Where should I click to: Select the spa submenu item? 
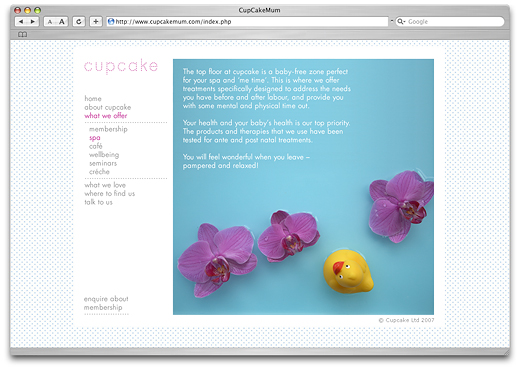click(x=95, y=138)
